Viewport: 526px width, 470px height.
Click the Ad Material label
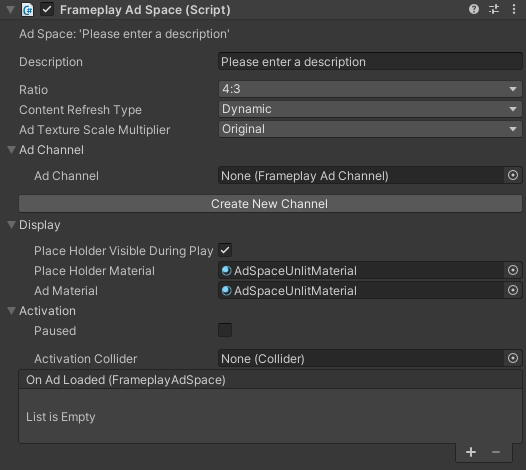coord(66,291)
